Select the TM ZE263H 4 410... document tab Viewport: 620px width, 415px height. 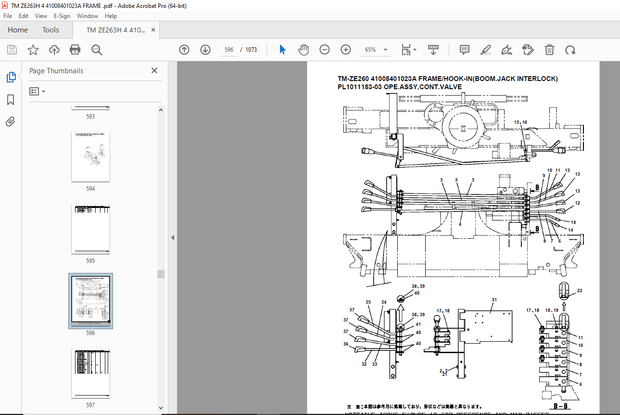115,30
